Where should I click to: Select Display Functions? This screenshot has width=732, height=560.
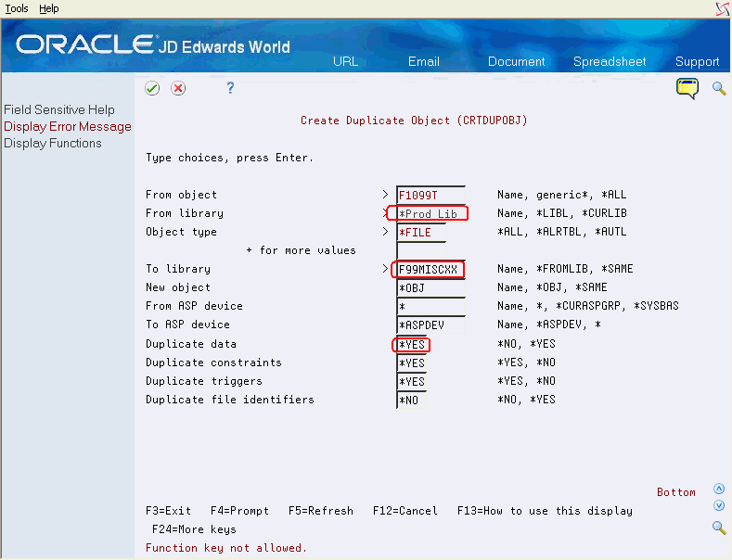pos(53,144)
